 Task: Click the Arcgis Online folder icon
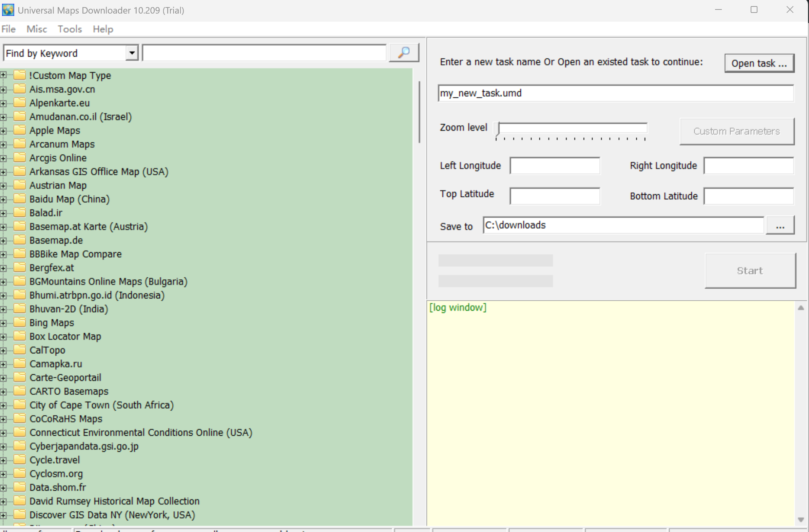[20, 158]
